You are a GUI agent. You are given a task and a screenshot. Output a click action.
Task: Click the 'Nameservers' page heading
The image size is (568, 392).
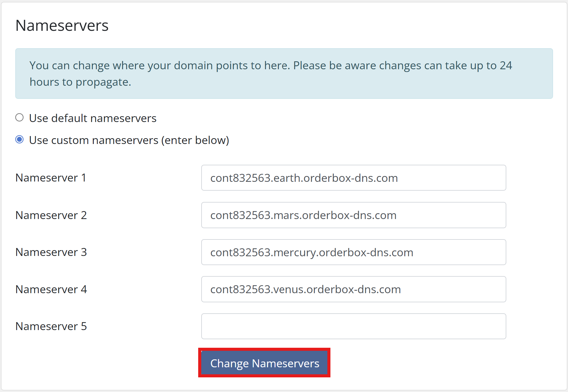[x=62, y=26]
